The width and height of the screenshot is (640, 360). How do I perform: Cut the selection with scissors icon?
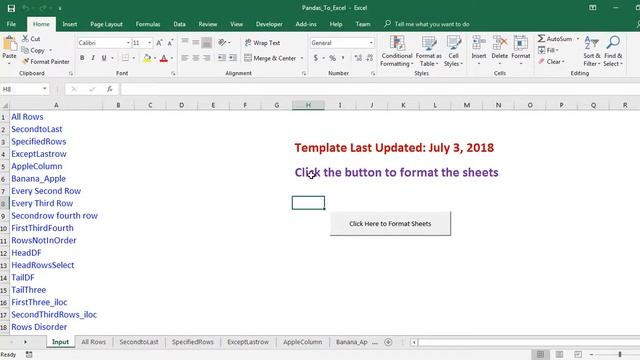pyautogui.click(x=31, y=39)
